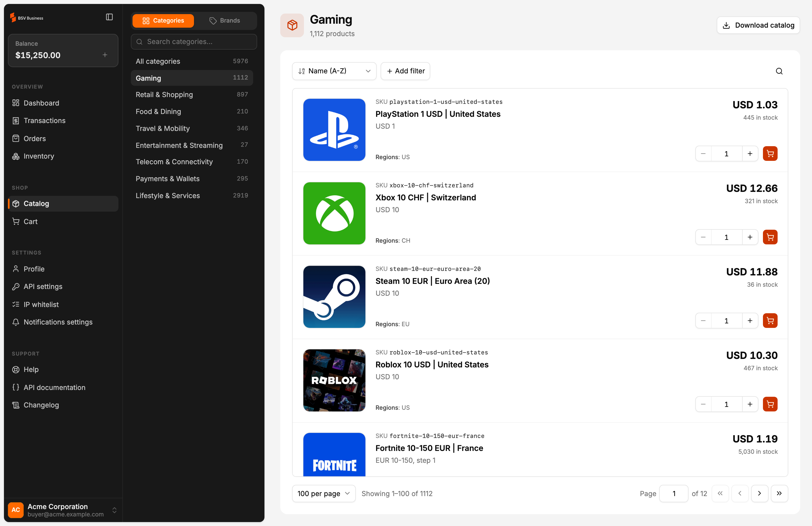Open the Help page
The height and width of the screenshot is (526, 812).
63,370
